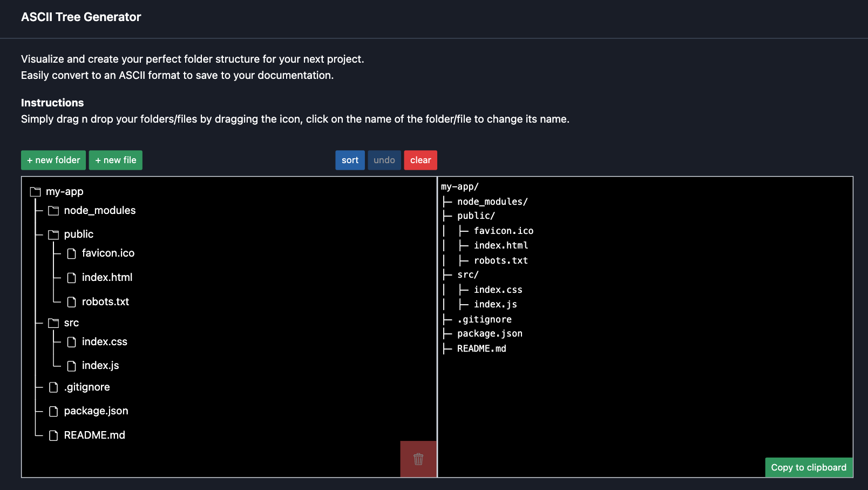This screenshot has width=868, height=490.
Task: Click .gitignore in ASCII output
Action: (485, 319)
